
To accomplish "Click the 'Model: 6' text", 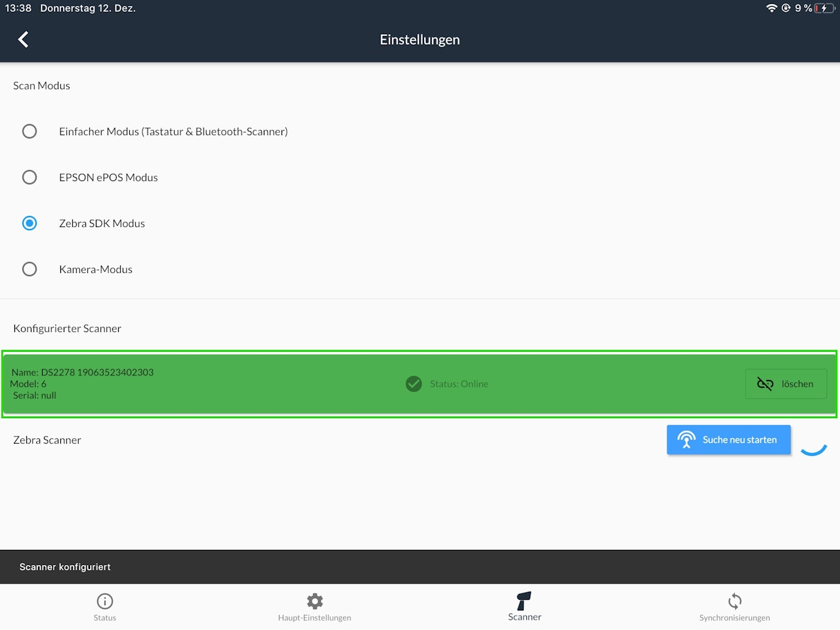I will click(28, 384).
